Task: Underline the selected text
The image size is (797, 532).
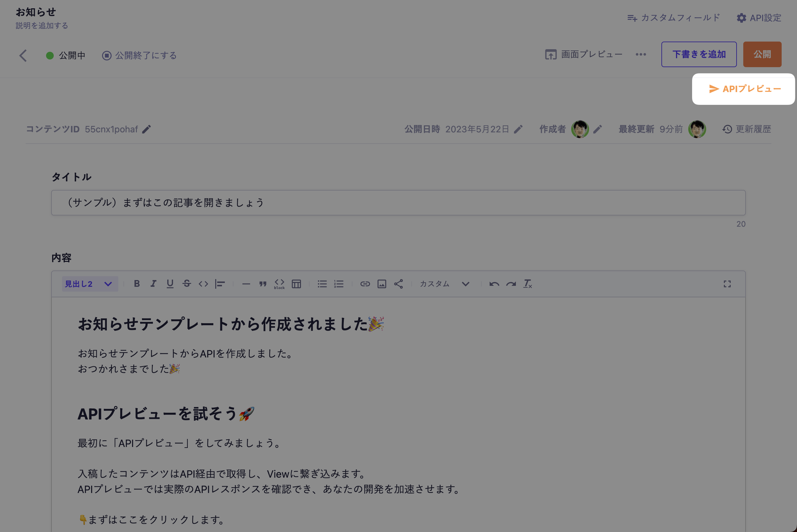Action: [170, 284]
